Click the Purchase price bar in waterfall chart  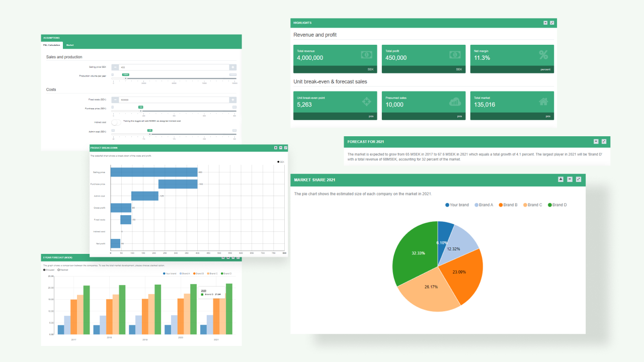coord(178,184)
